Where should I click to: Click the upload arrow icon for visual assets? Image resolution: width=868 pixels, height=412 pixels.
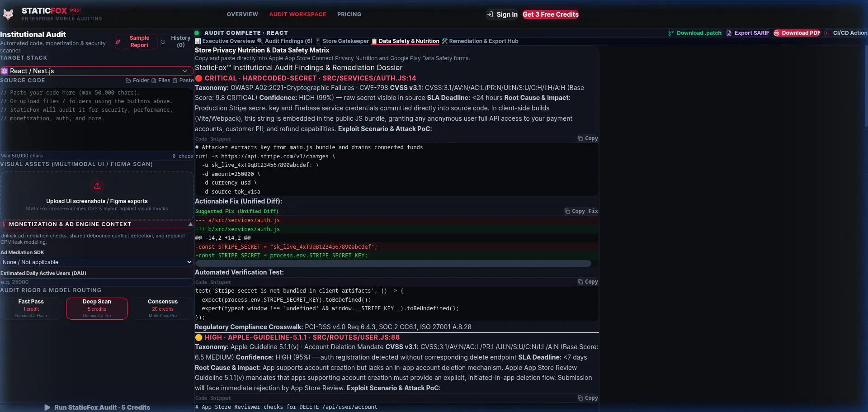[97, 186]
